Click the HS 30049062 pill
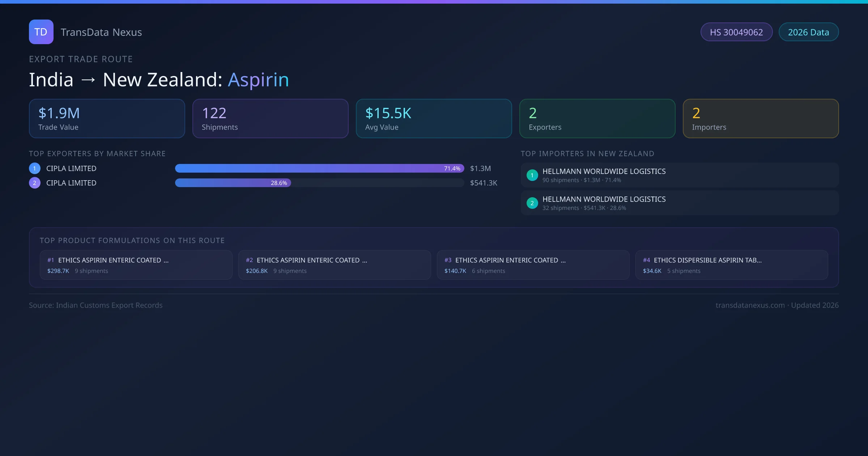Screen dimensions: 868x456 pyautogui.click(x=736, y=32)
